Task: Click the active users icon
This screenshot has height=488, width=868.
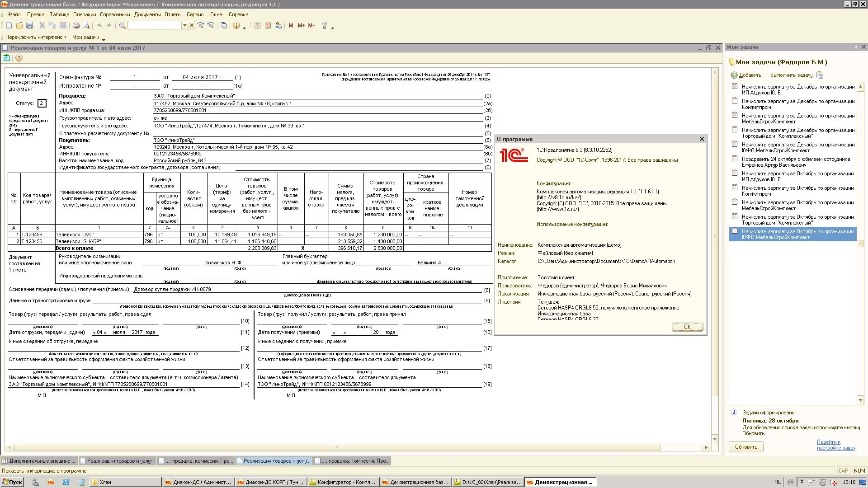Action: 278,26
